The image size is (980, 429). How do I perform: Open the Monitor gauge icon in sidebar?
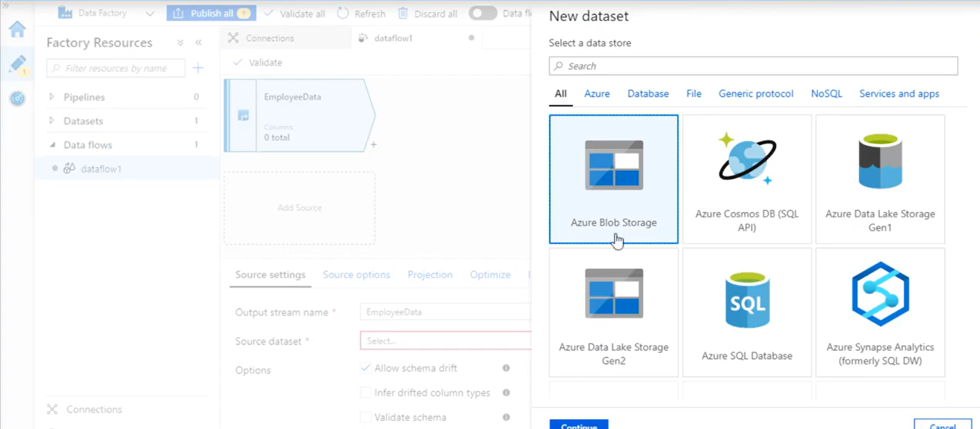(17, 98)
